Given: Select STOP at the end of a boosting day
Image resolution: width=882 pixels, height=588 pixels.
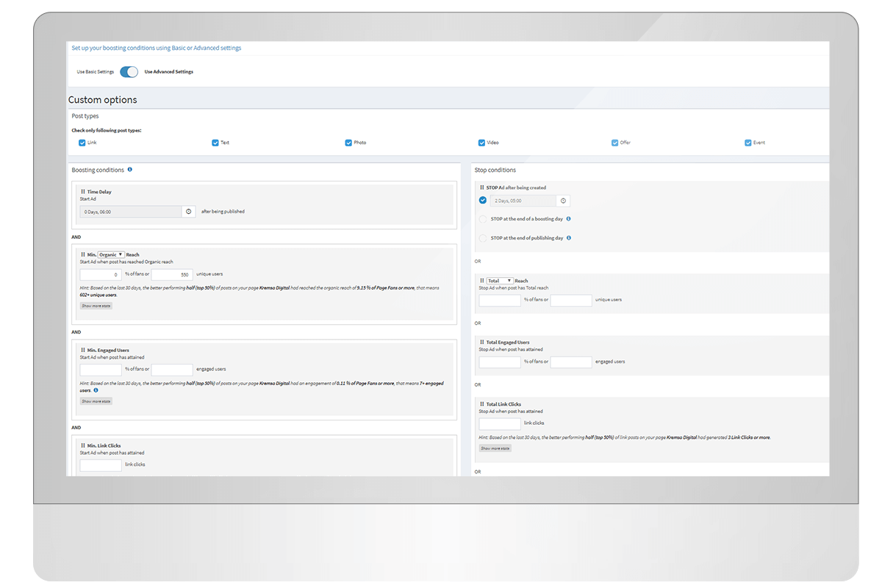Looking at the screenshot, I should coord(483,219).
